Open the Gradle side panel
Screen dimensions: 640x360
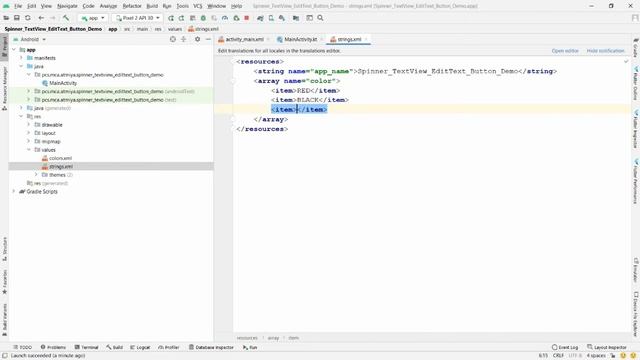pyautogui.click(x=636, y=48)
